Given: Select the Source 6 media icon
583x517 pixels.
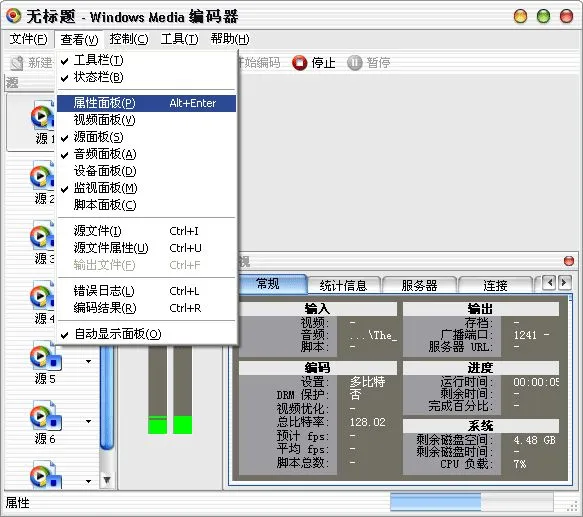Looking at the screenshot, I should (x=45, y=415).
